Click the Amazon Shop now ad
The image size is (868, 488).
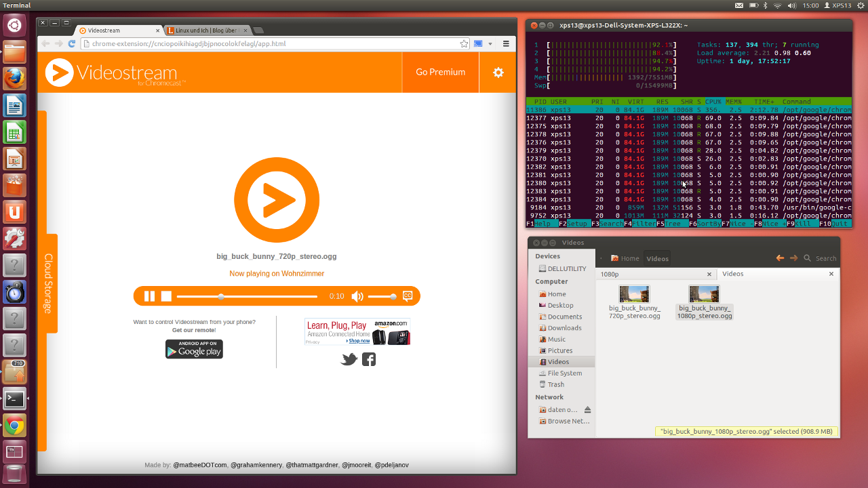357,331
